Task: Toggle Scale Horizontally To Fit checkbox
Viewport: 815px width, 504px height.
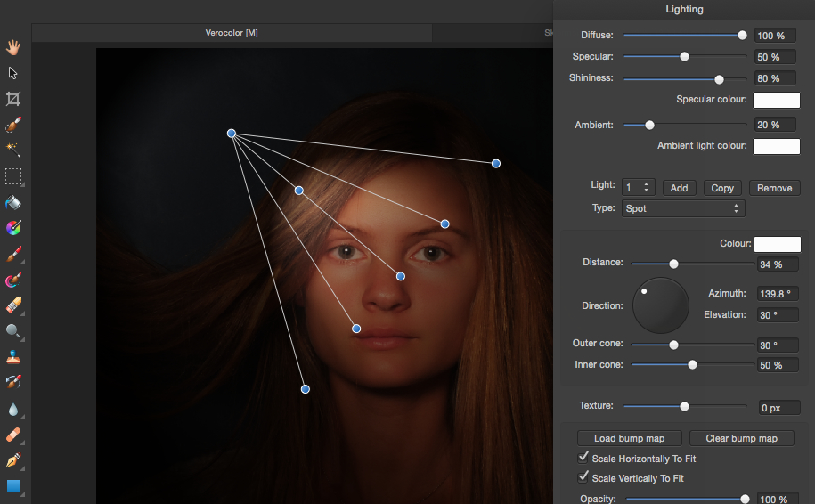Action: (x=584, y=459)
